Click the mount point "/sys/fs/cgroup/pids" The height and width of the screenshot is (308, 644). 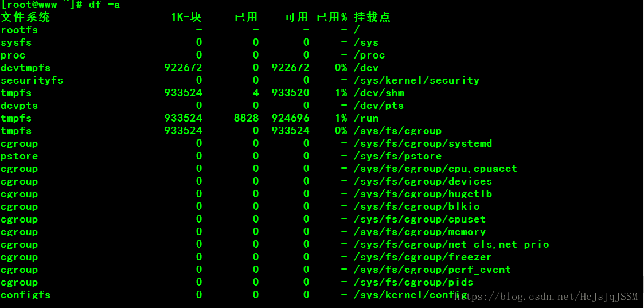pos(413,283)
